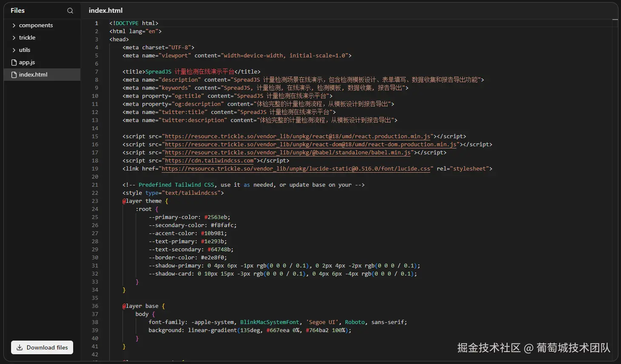Expand the components folder chevron
621x364 pixels.
coord(14,26)
